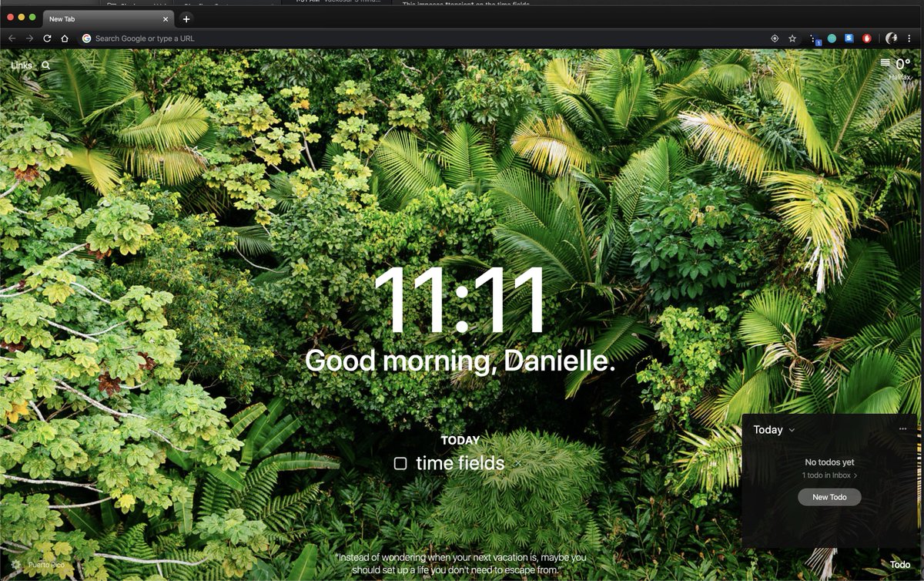Expand the Today list dropdown in Todo panel
The height and width of the screenshot is (581, 924).
tap(775, 430)
